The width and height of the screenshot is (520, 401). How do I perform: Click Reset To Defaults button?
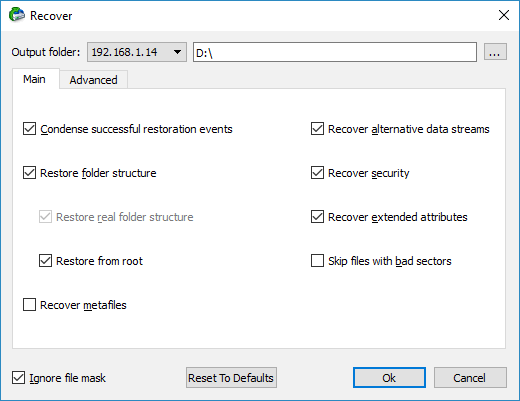coord(231,378)
